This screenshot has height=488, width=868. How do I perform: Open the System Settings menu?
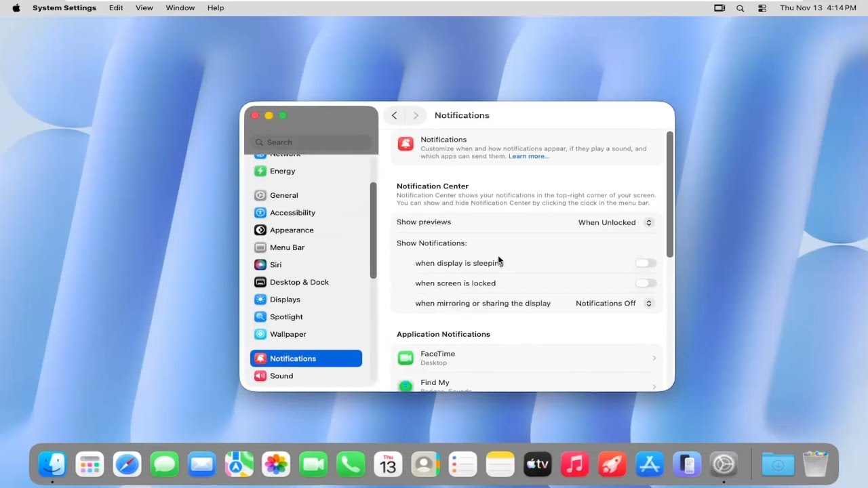[x=64, y=8]
